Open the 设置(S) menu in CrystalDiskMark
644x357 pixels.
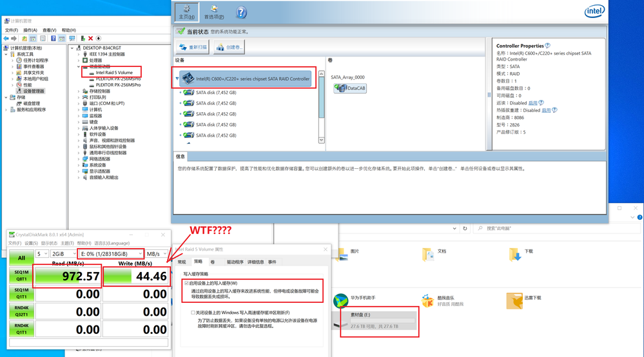[30, 244]
